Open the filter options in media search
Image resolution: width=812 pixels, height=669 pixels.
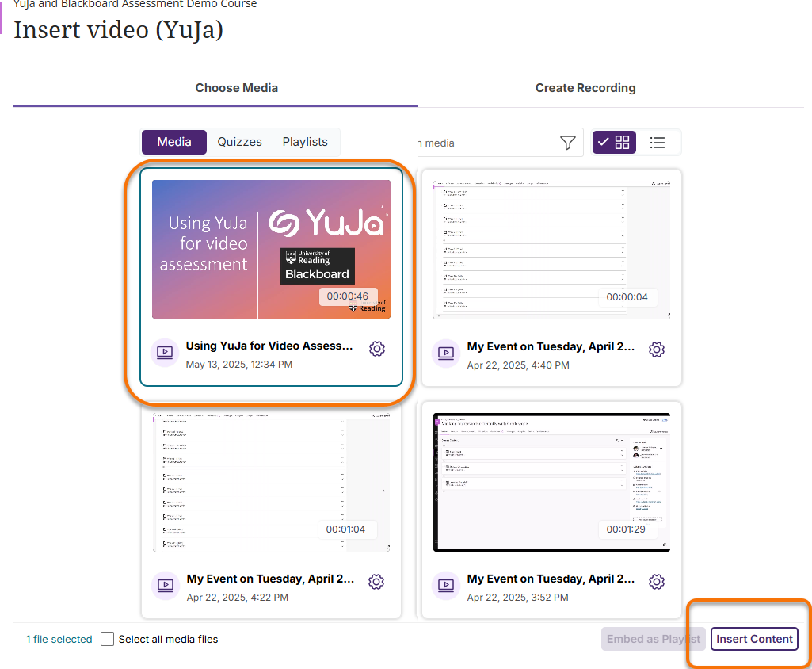coord(568,142)
